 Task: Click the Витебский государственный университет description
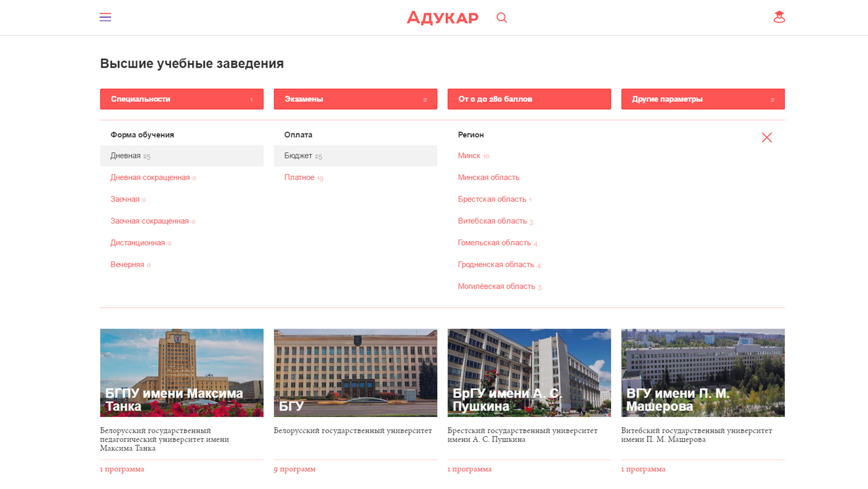tap(696, 435)
